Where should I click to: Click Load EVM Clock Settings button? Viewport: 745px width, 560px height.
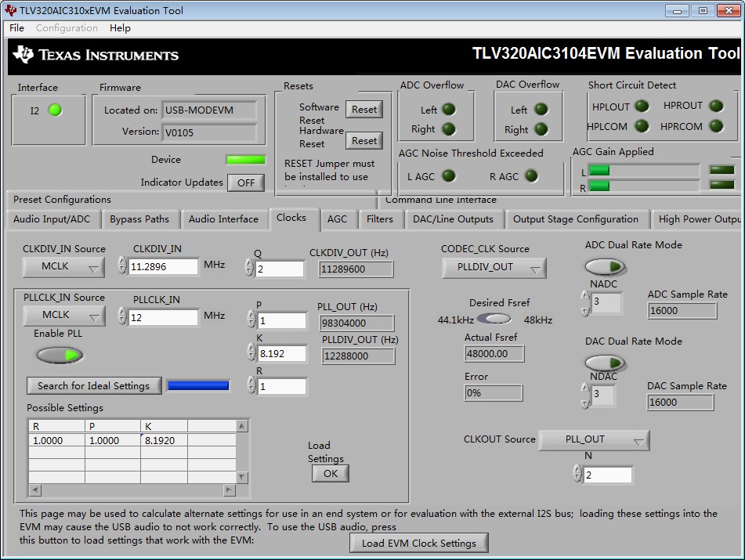pyautogui.click(x=418, y=543)
